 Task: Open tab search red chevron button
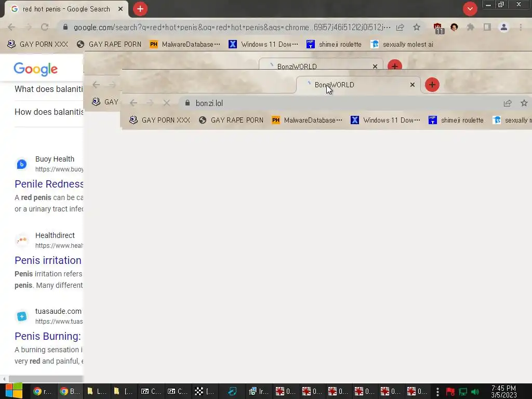point(470,9)
